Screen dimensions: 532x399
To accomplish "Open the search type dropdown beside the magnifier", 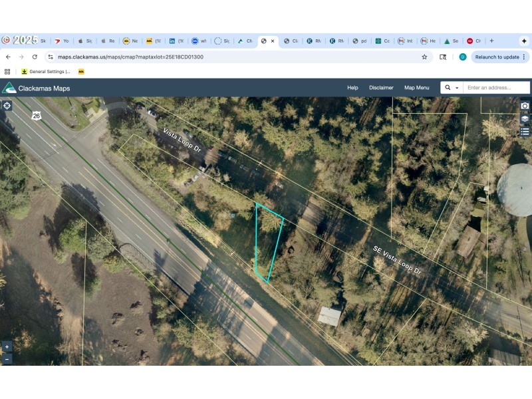I will 456,87.
